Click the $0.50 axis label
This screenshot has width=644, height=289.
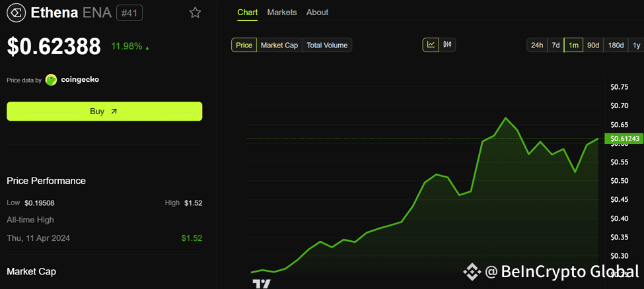[x=620, y=181]
